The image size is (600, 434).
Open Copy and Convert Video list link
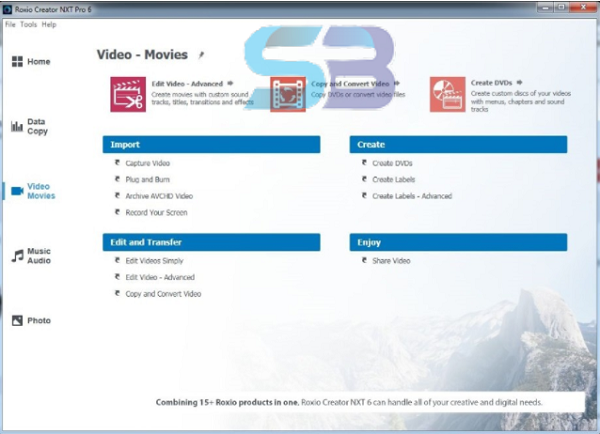tap(163, 294)
